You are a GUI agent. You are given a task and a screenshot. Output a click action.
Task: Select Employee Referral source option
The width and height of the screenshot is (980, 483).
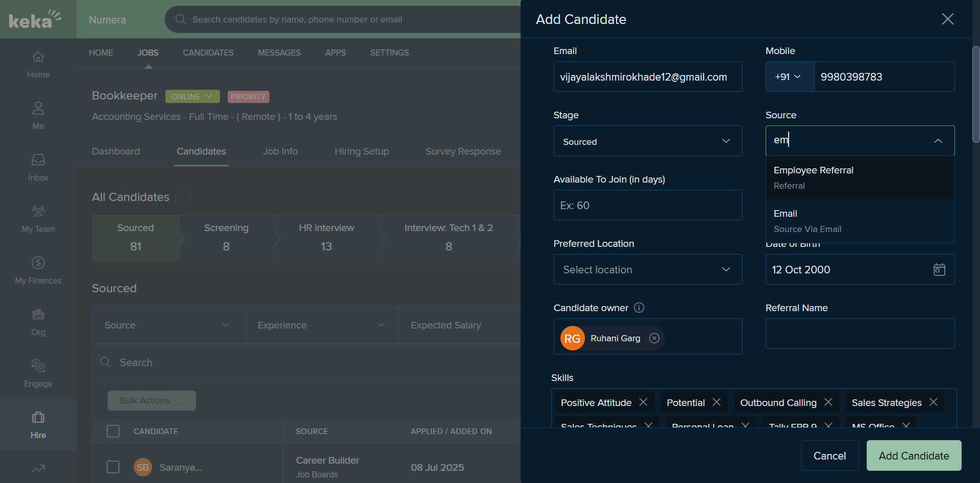(860, 177)
